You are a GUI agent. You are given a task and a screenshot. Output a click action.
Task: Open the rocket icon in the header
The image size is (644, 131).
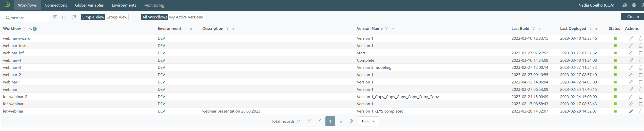pyautogui.click(x=625, y=5)
